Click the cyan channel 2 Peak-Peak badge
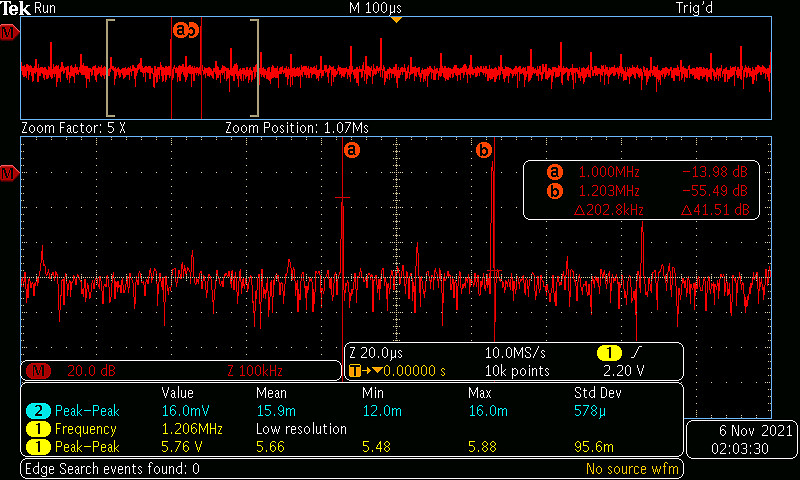800x480 pixels. pos(38,411)
